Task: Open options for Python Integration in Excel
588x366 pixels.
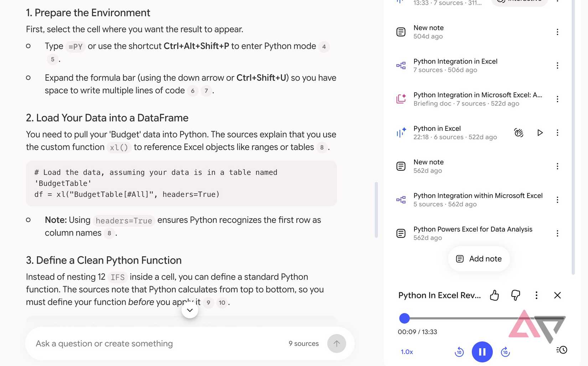Action: pyautogui.click(x=557, y=66)
